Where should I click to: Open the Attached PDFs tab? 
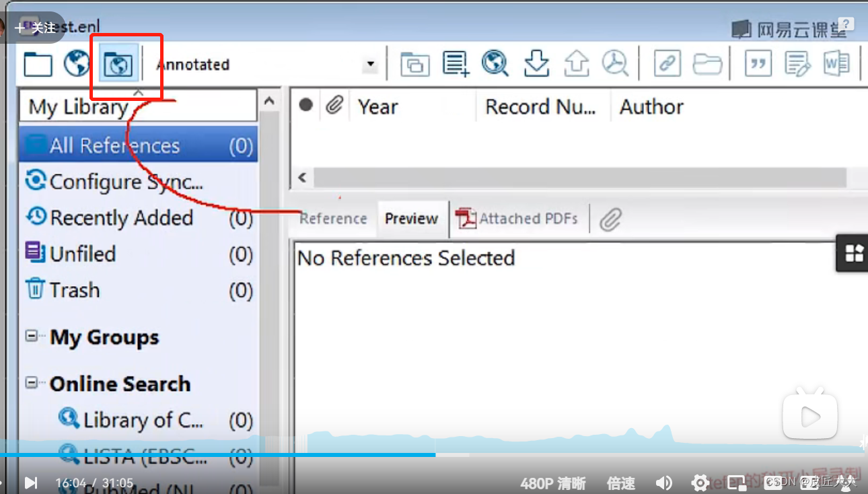518,218
